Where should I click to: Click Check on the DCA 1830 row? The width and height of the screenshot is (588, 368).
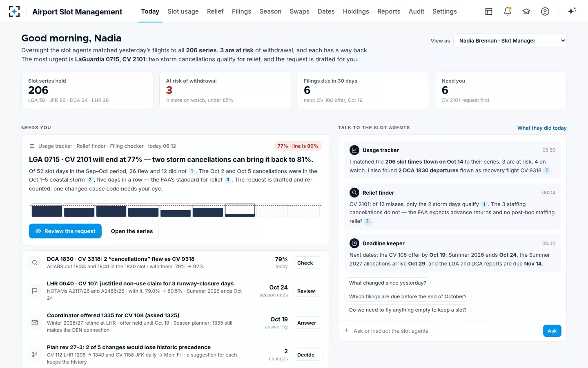click(x=307, y=263)
